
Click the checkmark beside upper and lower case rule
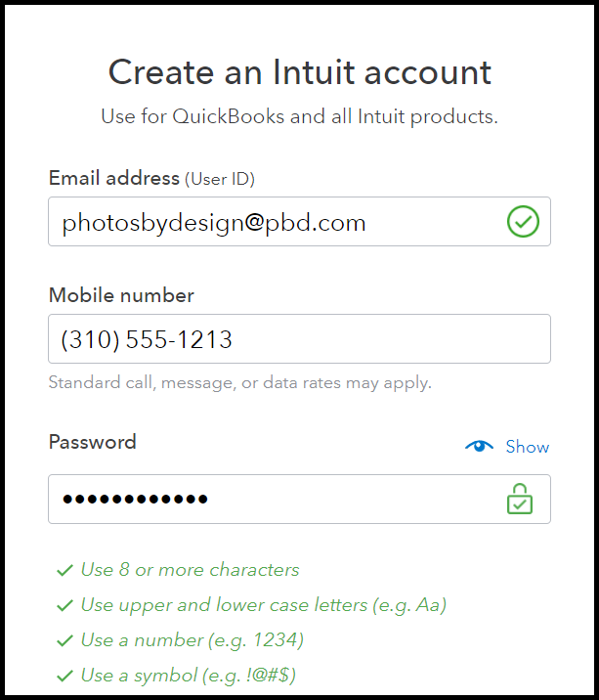click(65, 605)
